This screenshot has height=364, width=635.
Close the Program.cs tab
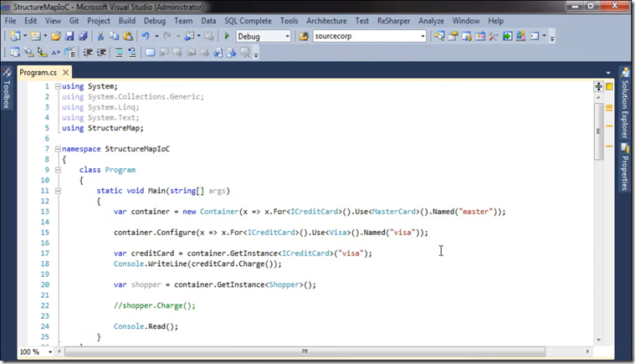pyautogui.click(x=65, y=73)
